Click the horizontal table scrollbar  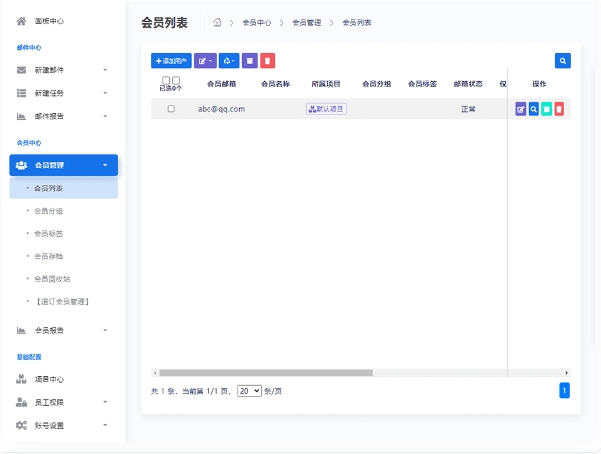click(266, 373)
